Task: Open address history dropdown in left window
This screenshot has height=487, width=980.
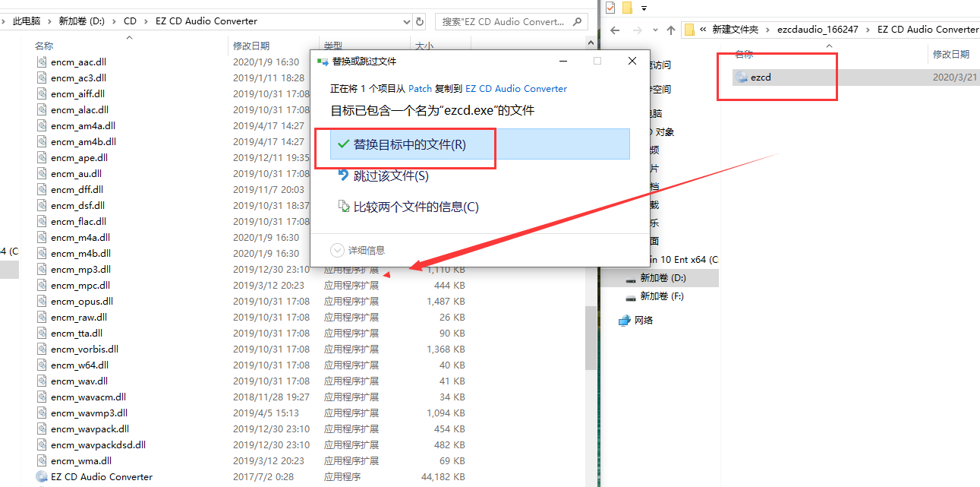Action: pos(405,21)
